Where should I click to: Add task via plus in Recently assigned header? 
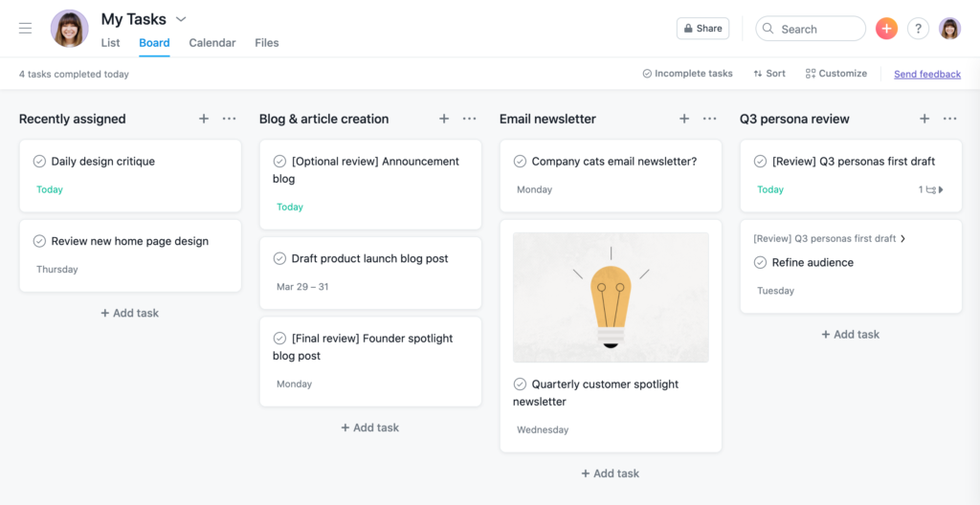(204, 119)
